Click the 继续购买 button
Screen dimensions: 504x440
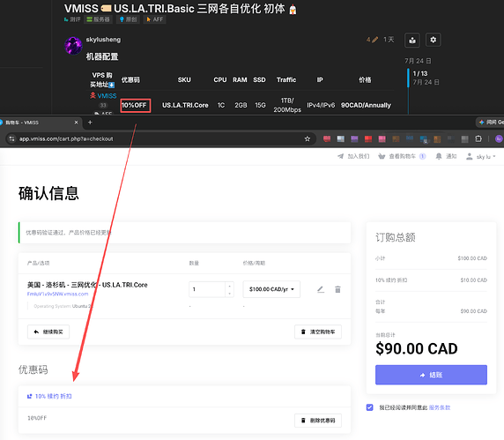[x=48, y=332]
